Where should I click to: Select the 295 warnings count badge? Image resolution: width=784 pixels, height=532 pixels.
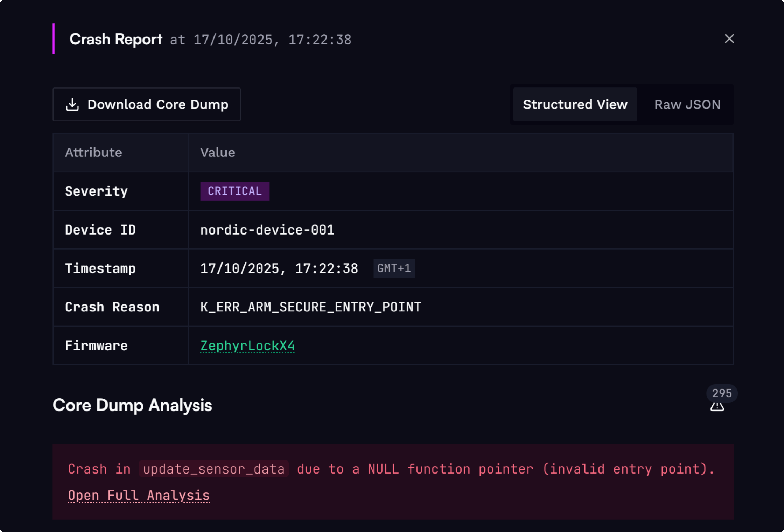point(722,393)
